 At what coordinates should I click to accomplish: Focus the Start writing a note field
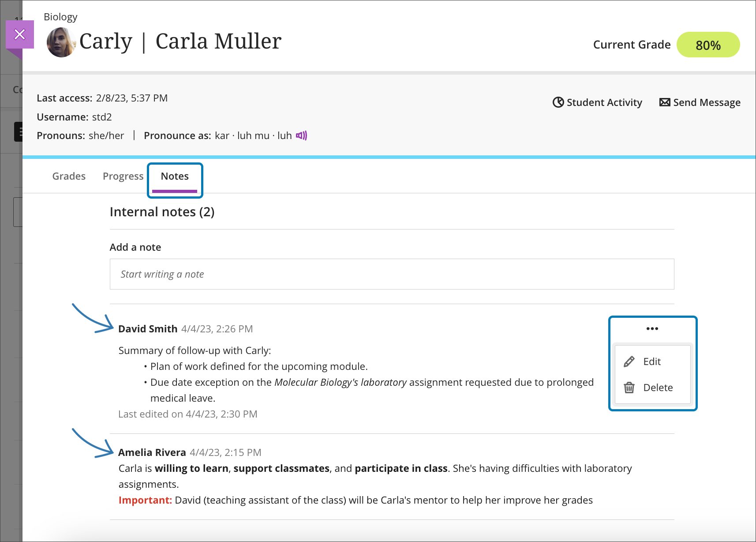392,274
